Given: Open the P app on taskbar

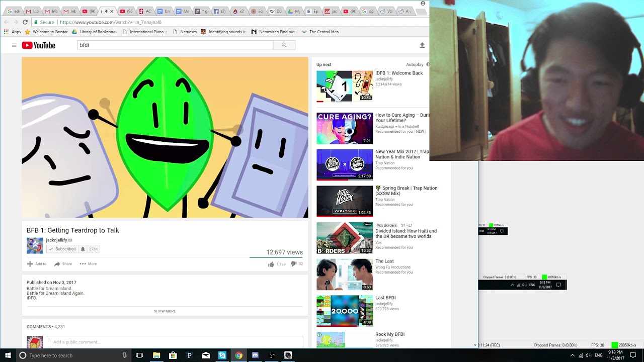Looking at the screenshot, I should (x=189, y=355).
